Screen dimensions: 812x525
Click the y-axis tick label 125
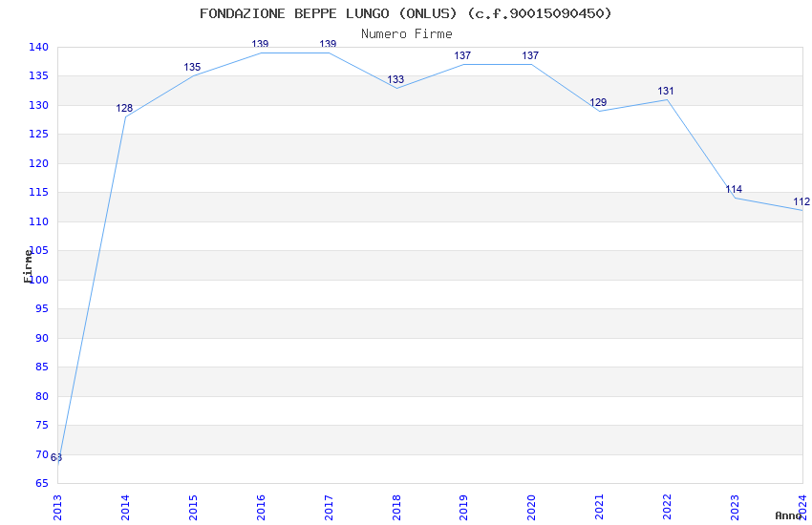coord(39,134)
